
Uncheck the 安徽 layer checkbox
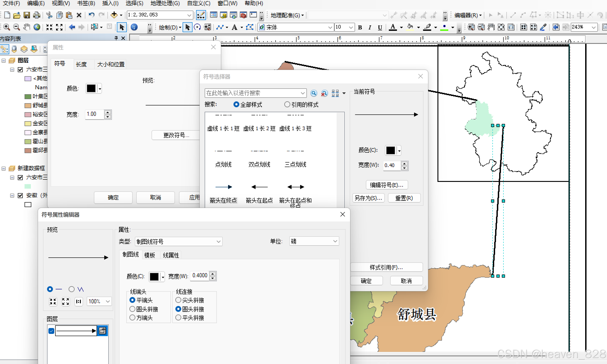(20, 195)
